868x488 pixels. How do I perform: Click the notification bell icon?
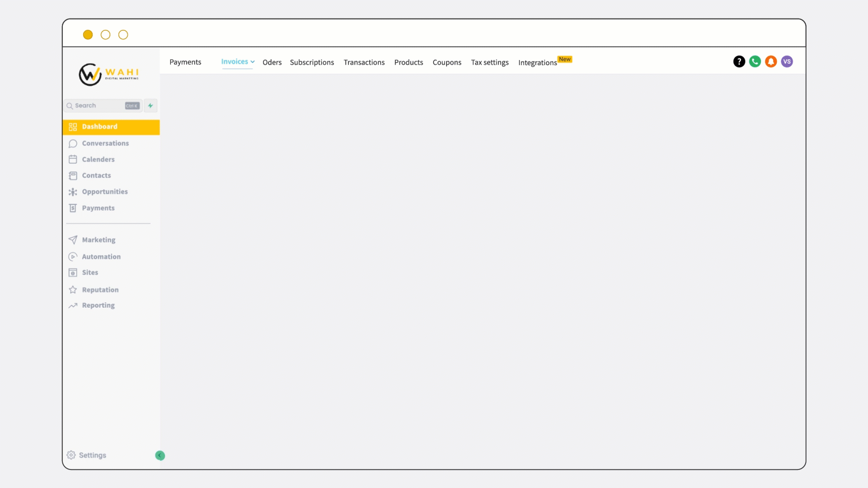(x=771, y=61)
